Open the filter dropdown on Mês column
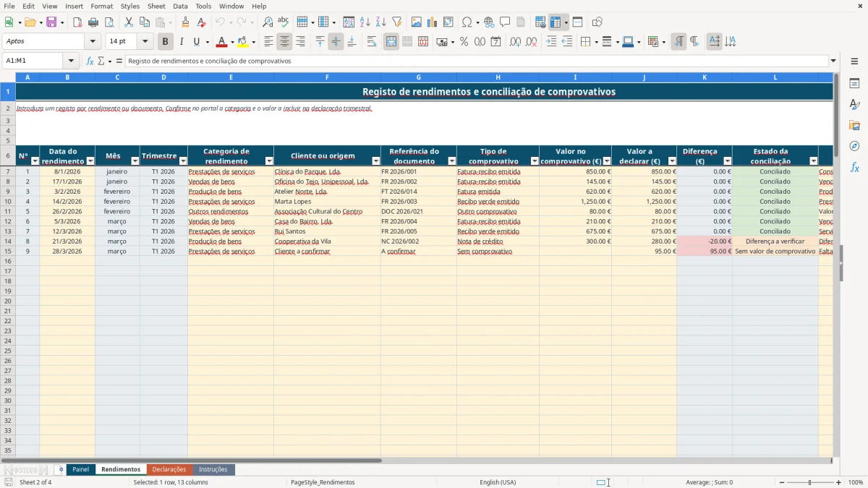 pyautogui.click(x=135, y=161)
